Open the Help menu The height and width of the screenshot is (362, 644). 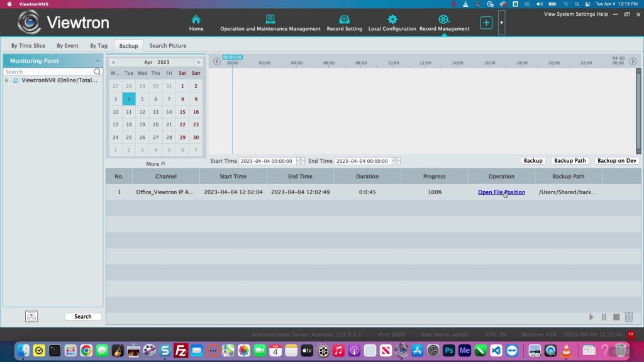coord(602,14)
